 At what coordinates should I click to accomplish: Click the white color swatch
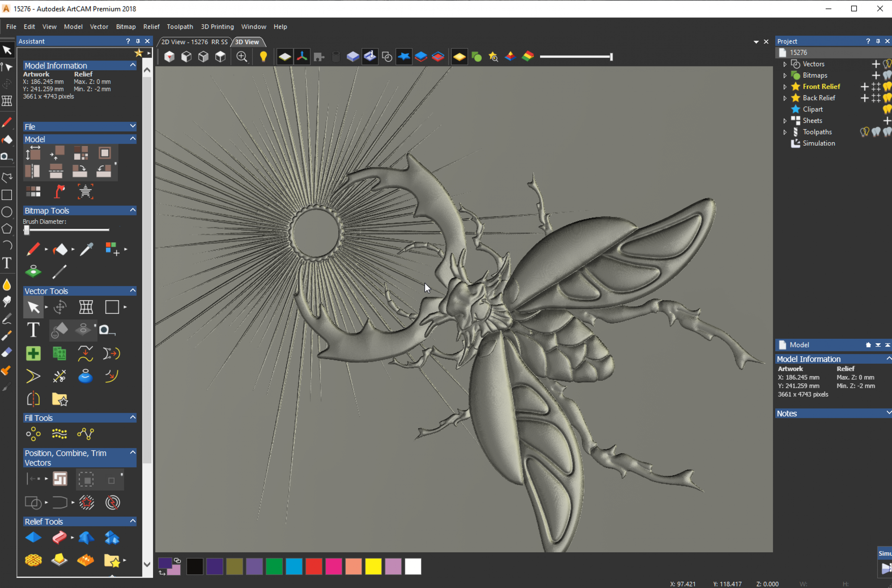(x=411, y=566)
